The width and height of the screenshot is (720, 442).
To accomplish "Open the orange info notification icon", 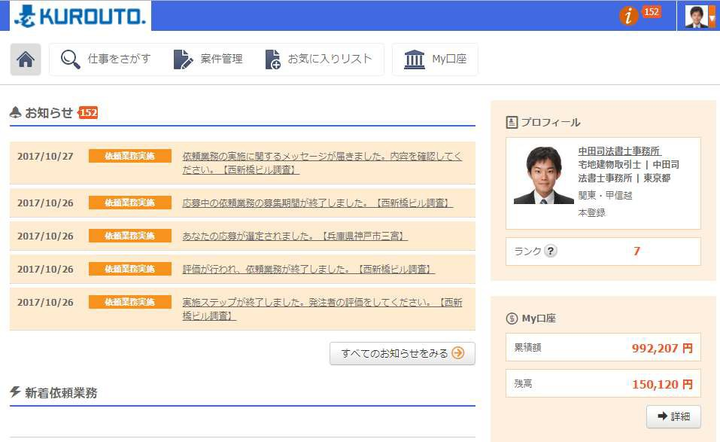I will coord(628,16).
